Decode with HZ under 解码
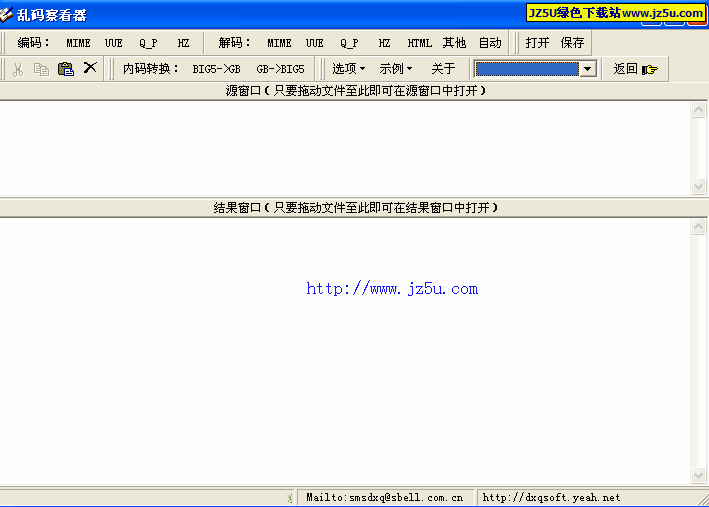The image size is (709, 507). tap(384, 43)
